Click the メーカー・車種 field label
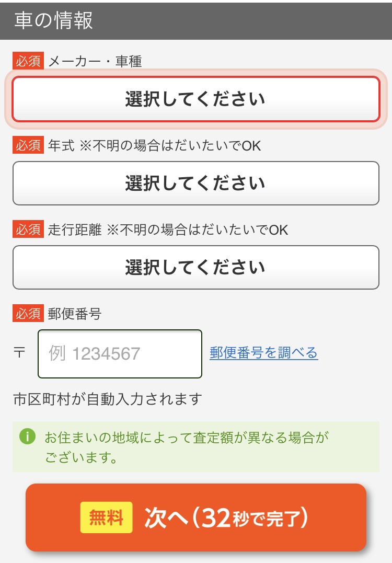 click(x=95, y=61)
